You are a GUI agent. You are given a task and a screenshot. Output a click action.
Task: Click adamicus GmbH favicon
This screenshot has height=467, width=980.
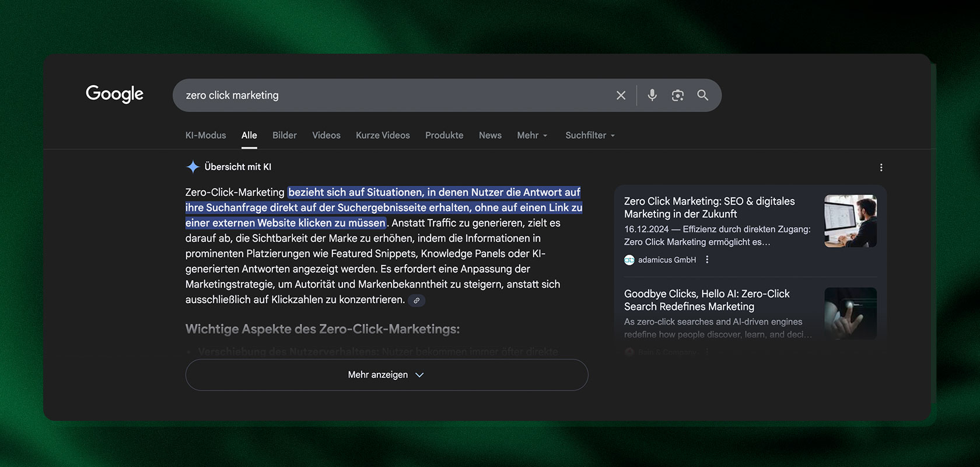point(629,260)
